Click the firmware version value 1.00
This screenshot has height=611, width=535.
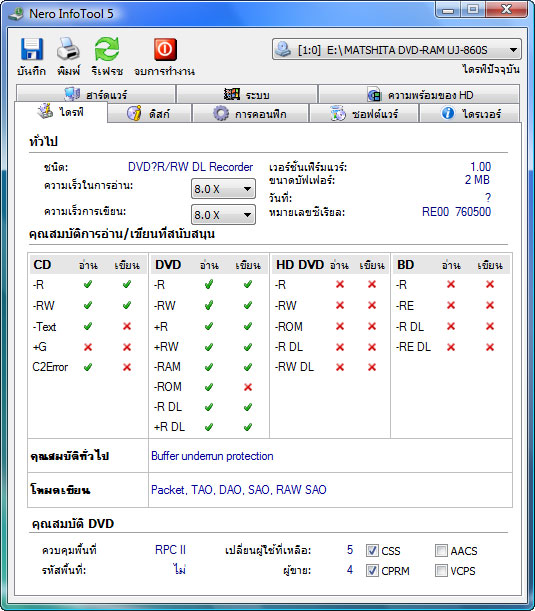pyautogui.click(x=480, y=167)
